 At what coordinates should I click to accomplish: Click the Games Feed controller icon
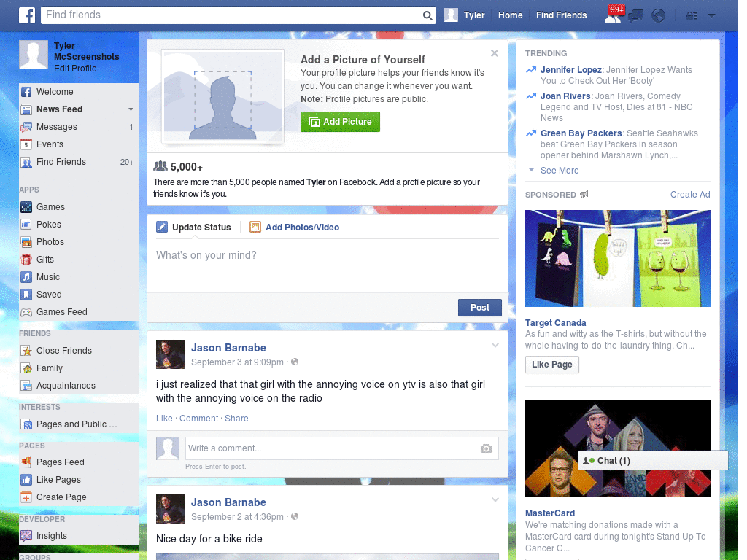pos(26,312)
